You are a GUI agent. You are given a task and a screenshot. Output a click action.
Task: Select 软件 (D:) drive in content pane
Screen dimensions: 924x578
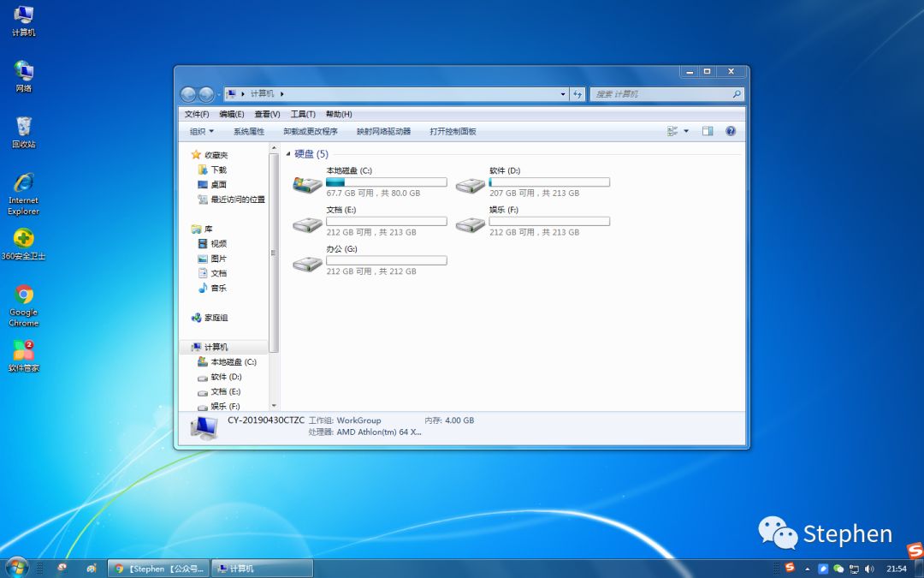pos(533,182)
